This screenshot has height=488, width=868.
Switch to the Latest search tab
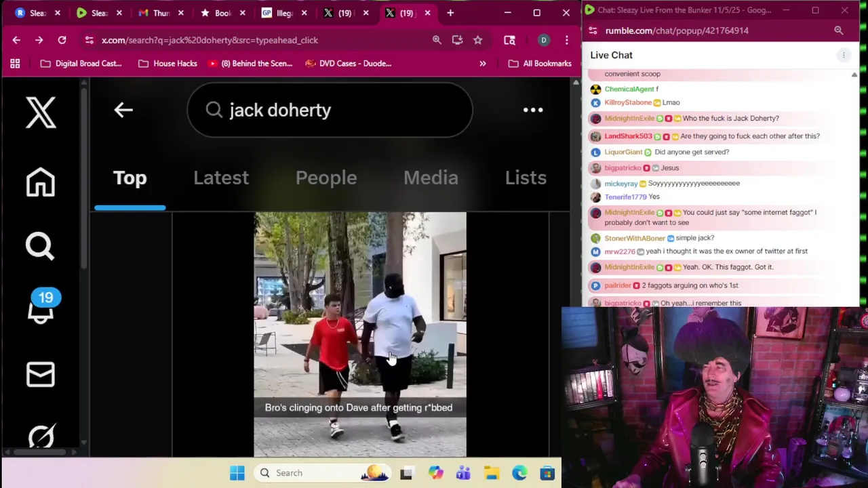221,178
